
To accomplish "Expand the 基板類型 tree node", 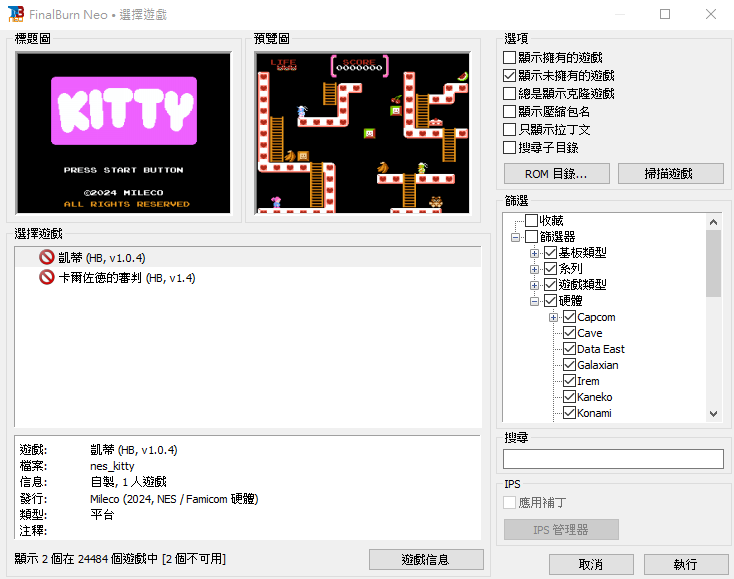I will (x=534, y=253).
